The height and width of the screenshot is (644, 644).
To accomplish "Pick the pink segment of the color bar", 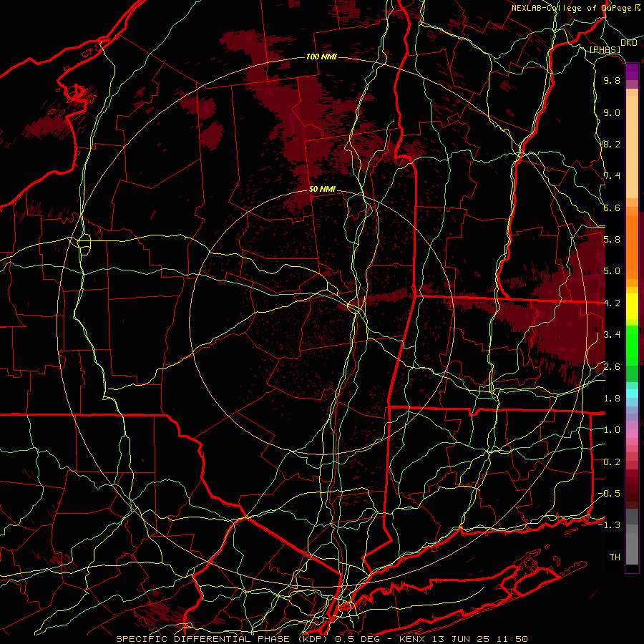I will [x=632, y=434].
